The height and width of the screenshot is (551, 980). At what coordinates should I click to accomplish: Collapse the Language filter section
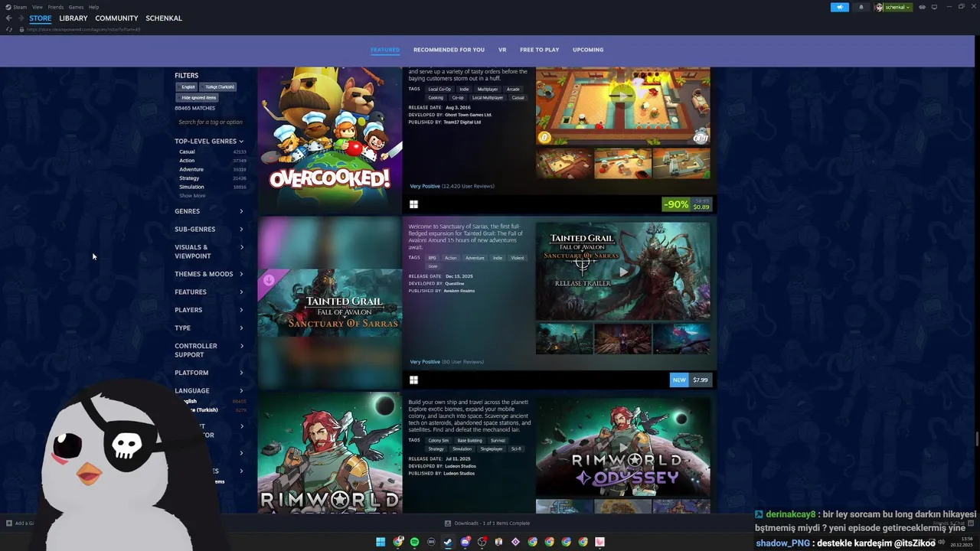209,390
